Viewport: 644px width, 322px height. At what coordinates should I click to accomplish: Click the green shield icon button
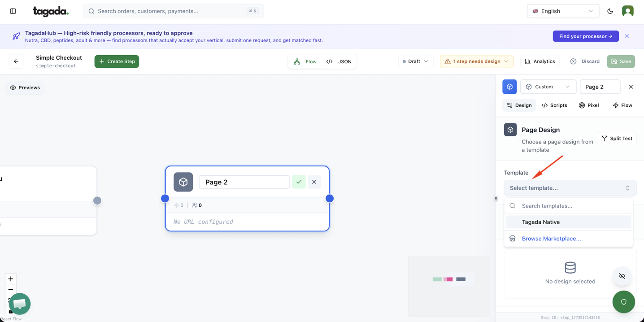[x=623, y=302]
